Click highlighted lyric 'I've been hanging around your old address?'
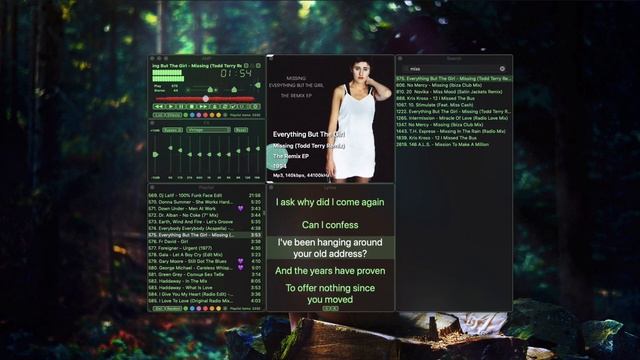Image resolution: width=640 pixels, height=360 pixels. click(x=330, y=248)
